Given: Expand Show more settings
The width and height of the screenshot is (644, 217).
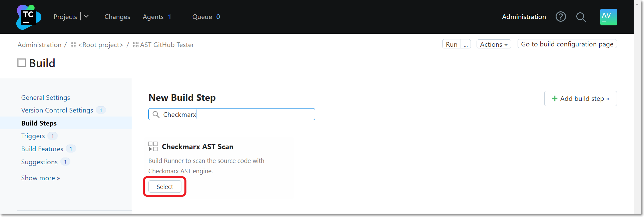Looking at the screenshot, I should (x=41, y=178).
